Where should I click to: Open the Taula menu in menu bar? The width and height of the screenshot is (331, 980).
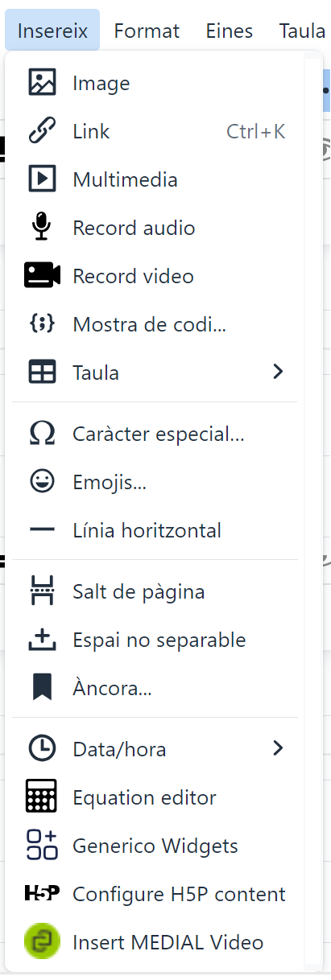pyautogui.click(x=303, y=31)
